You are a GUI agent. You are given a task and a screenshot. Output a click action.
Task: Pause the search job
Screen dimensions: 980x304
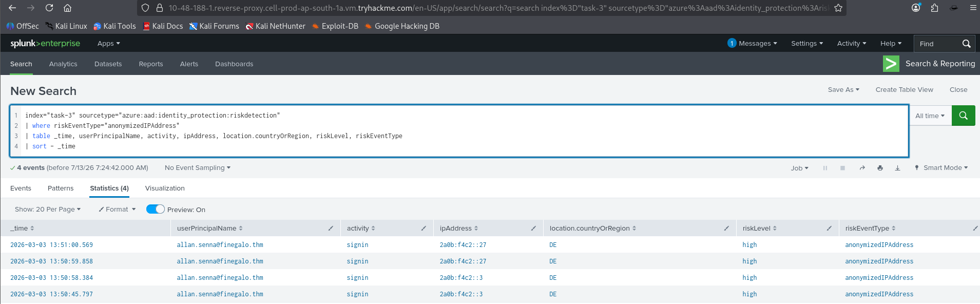coord(825,168)
